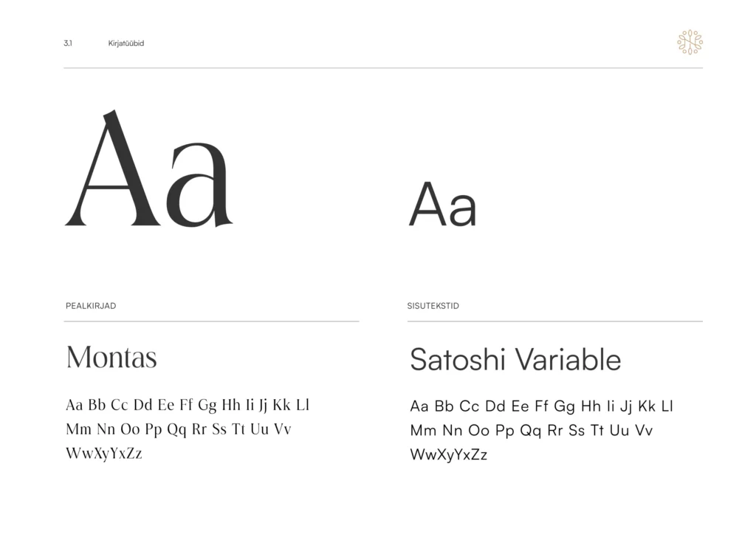Click the Satoshi Variable font name heading

click(515, 359)
